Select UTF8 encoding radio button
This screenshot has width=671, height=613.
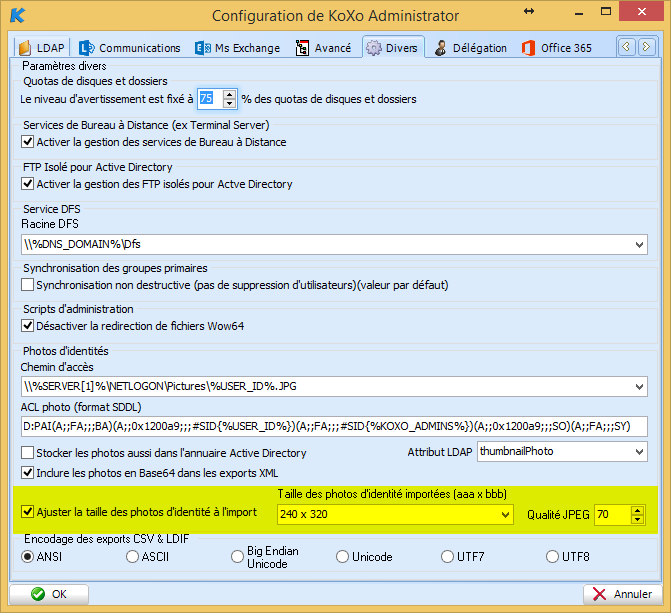552,556
